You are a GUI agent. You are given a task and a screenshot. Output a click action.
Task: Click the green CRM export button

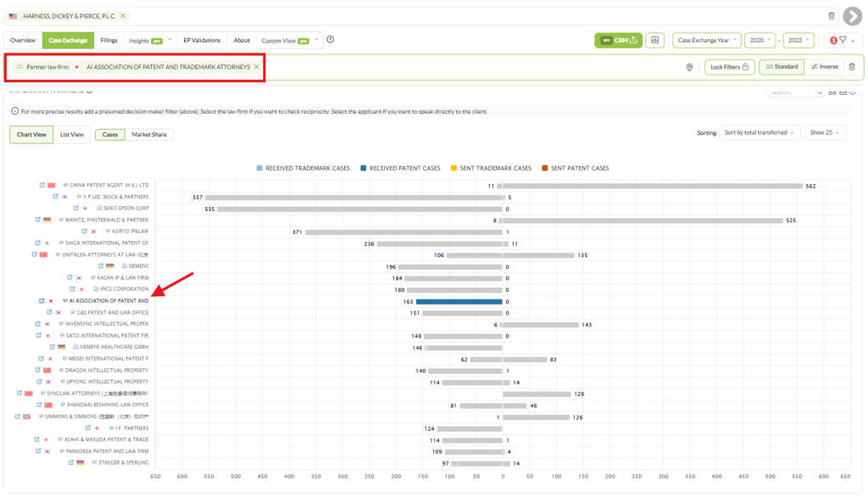(x=618, y=41)
